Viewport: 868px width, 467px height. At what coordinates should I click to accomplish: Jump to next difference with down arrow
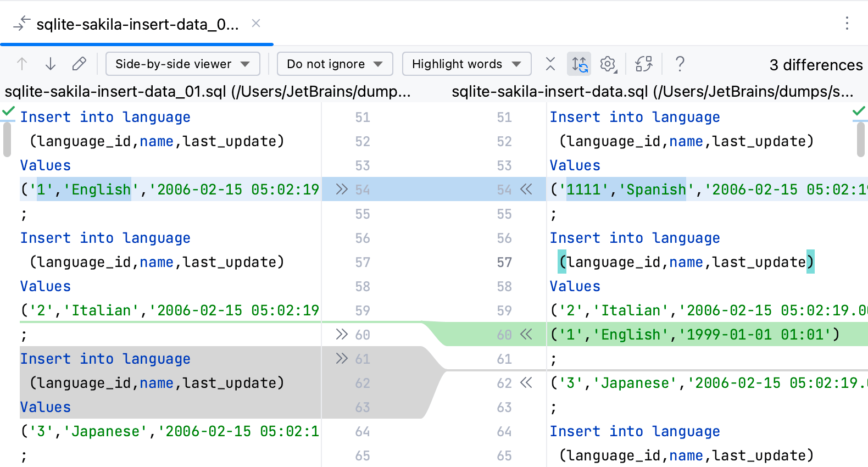pos(51,64)
